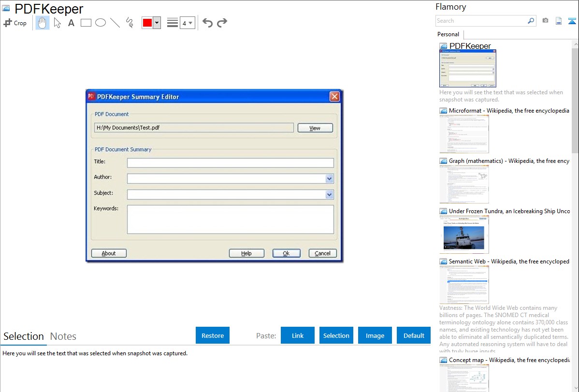579x392 pixels.
Task: Open the Semantic Web snapshot thumbnail
Action: [x=464, y=285]
